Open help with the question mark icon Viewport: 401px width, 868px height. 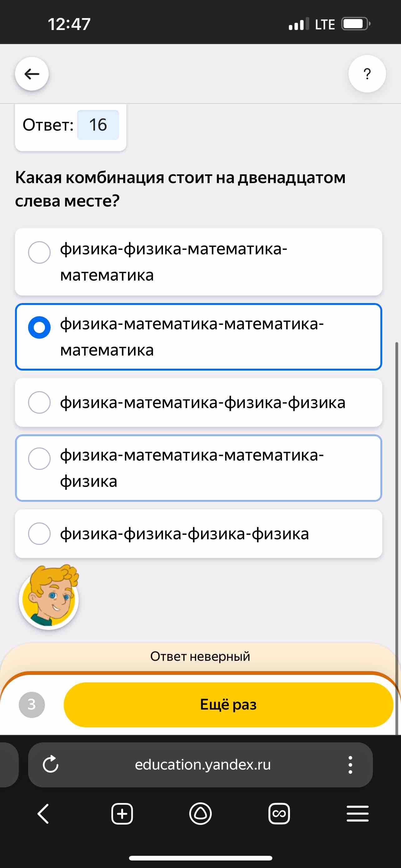367,74
